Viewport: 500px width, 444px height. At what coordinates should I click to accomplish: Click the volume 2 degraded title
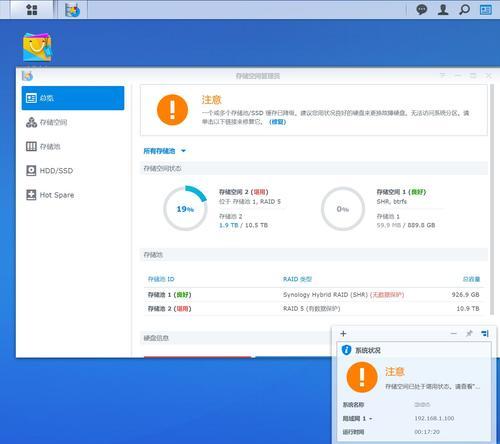click(x=243, y=192)
